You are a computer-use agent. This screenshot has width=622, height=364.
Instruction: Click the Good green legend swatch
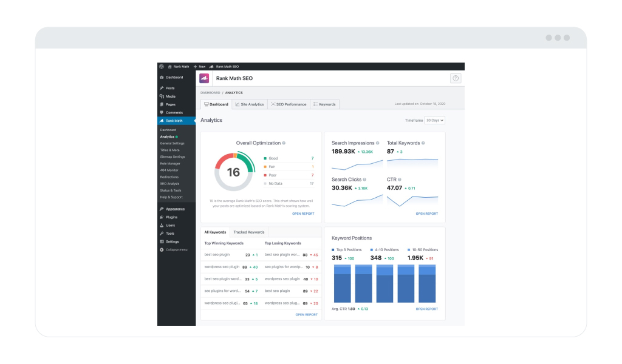point(265,158)
